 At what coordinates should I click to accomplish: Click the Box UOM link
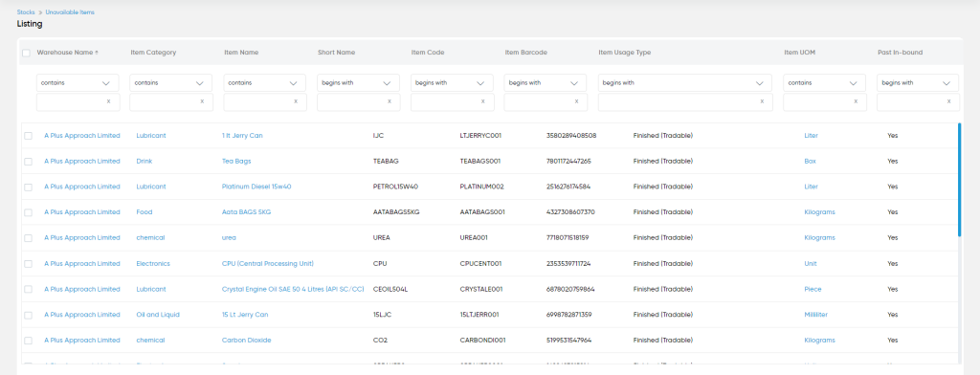pos(810,162)
